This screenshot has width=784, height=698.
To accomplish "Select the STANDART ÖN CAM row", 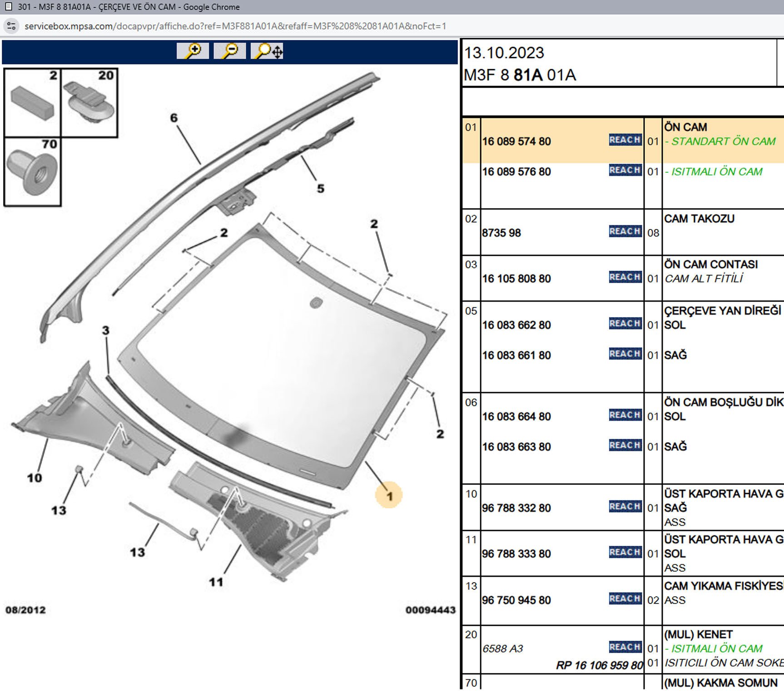I will click(723, 141).
